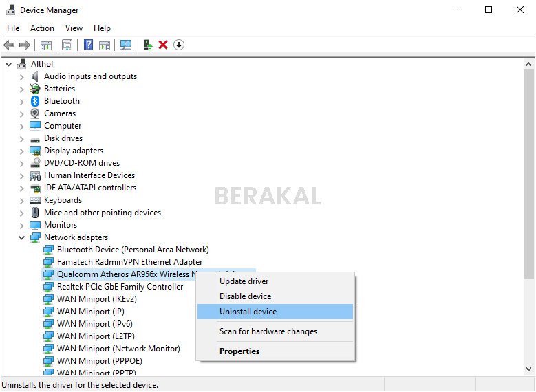Select Famatech RadminVPN Ethernet Adapter
This screenshot has width=536, height=392.
(x=129, y=262)
